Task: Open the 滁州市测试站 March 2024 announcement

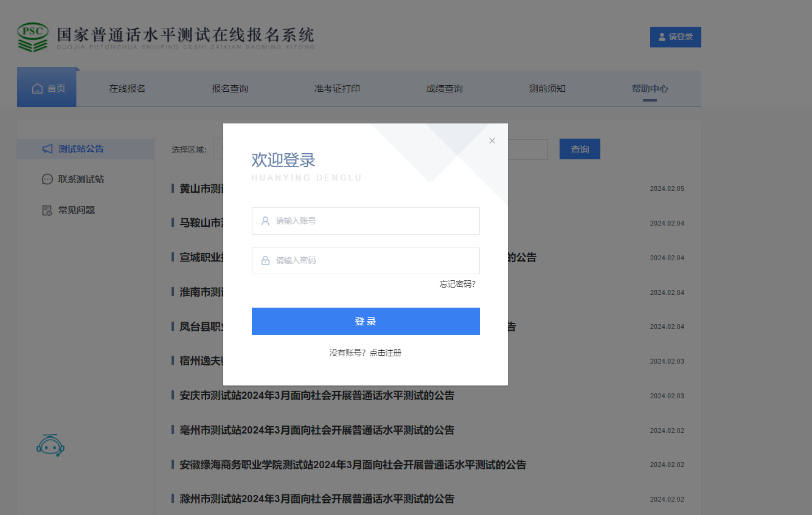Action: 317,499
